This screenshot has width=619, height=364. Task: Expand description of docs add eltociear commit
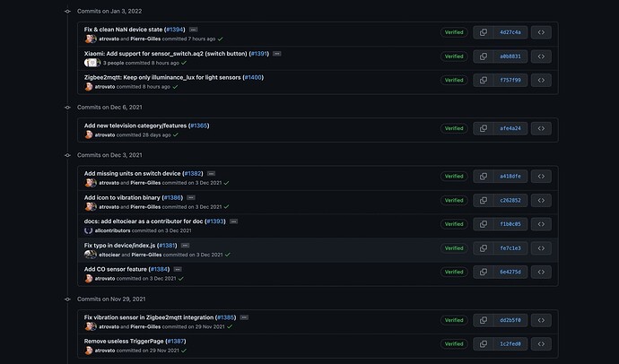coord(234,221)
